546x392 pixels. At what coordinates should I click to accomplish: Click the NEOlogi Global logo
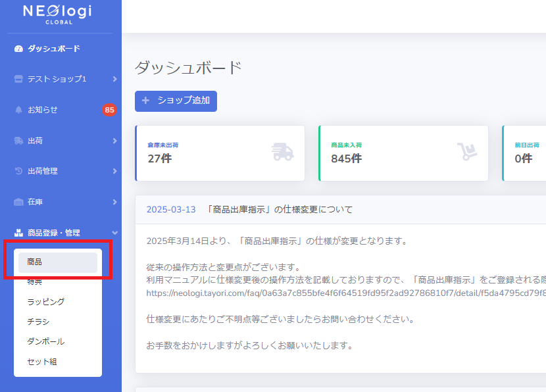(x=58, y=14)
